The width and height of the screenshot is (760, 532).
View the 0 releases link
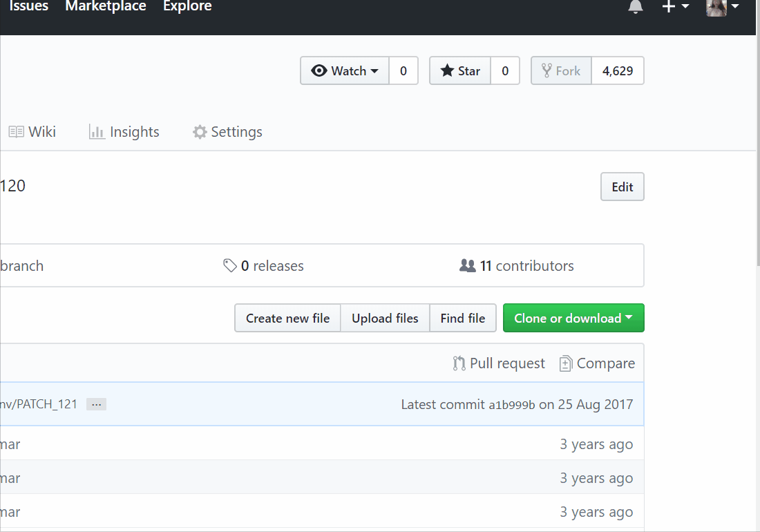(x=264, y=266)
